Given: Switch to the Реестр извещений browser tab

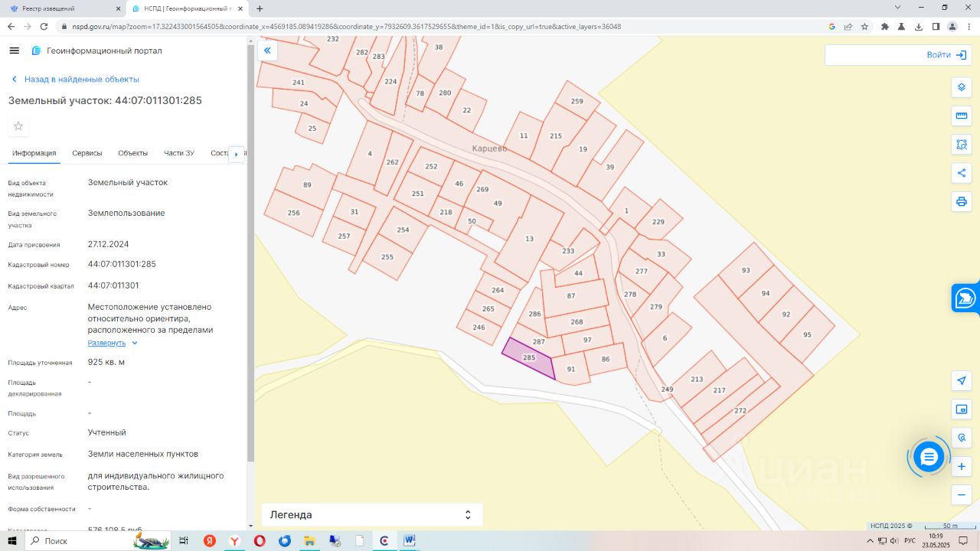Looking at the screenshot, I should coord(64,8).
